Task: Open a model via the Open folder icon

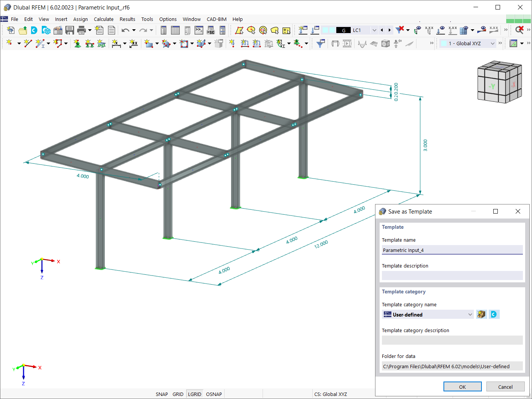Action: click(x=22, y=30)
